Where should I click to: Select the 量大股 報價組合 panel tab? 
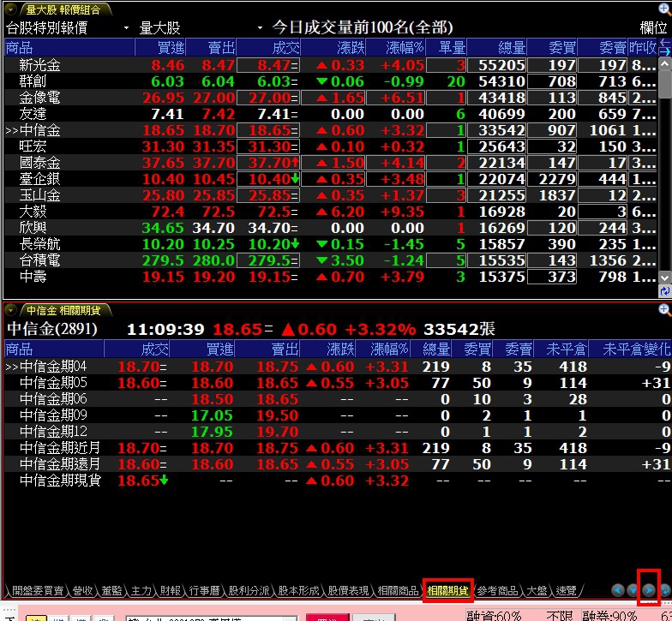pyautogui.click(x=63, y=9)
